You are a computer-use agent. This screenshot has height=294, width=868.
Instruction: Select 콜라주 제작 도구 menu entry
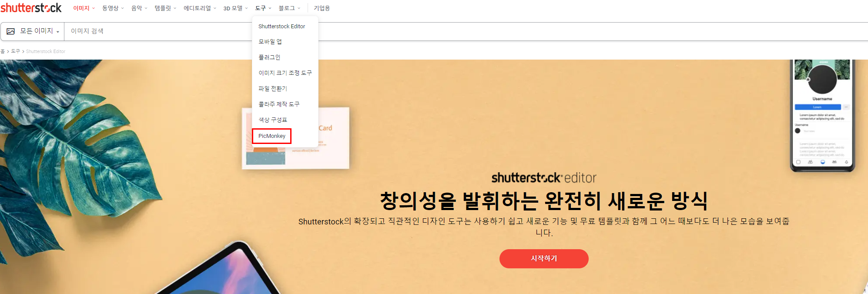pyautogui.click(x=279, y=104)
